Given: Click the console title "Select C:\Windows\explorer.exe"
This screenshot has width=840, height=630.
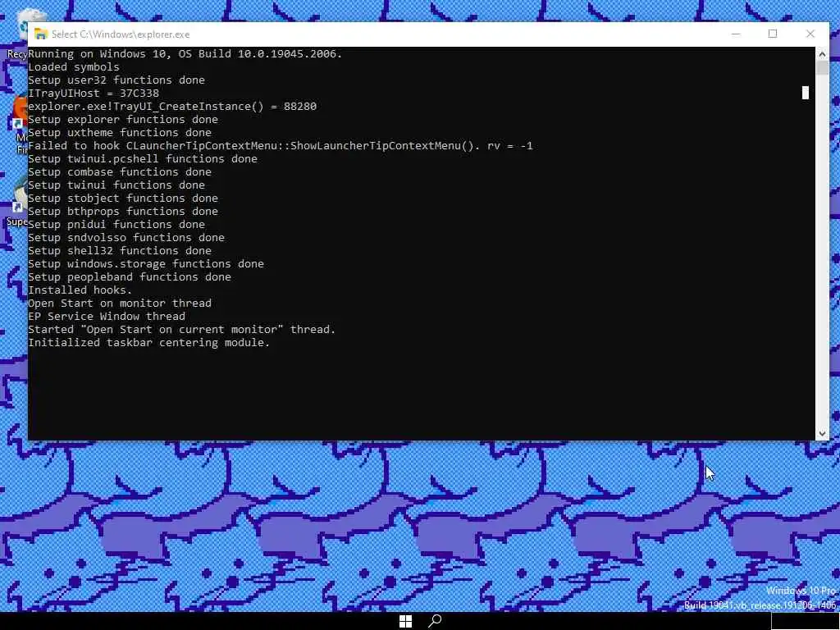Looking at the screenshot, I should pyautogui.click(x=121, y=34).
